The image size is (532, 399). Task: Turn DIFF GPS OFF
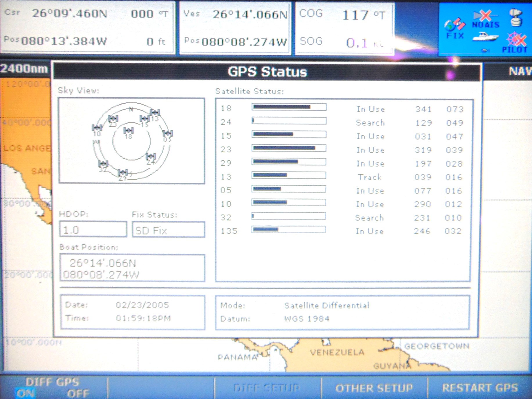coord(78,393)
